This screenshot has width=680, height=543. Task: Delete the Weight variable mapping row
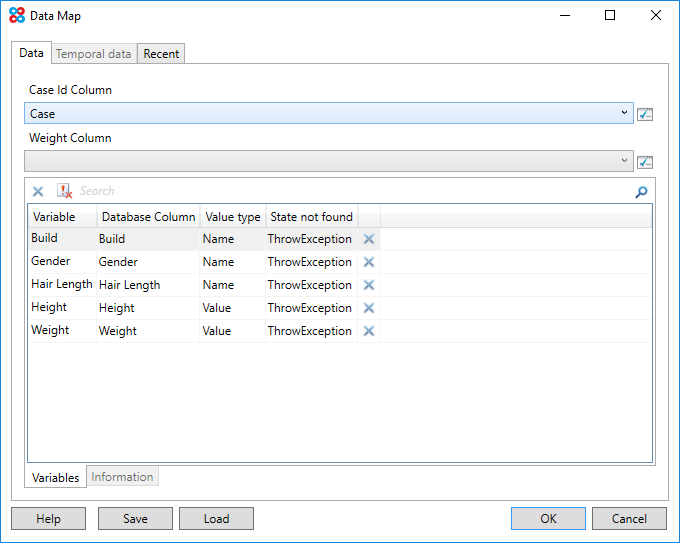368,331
